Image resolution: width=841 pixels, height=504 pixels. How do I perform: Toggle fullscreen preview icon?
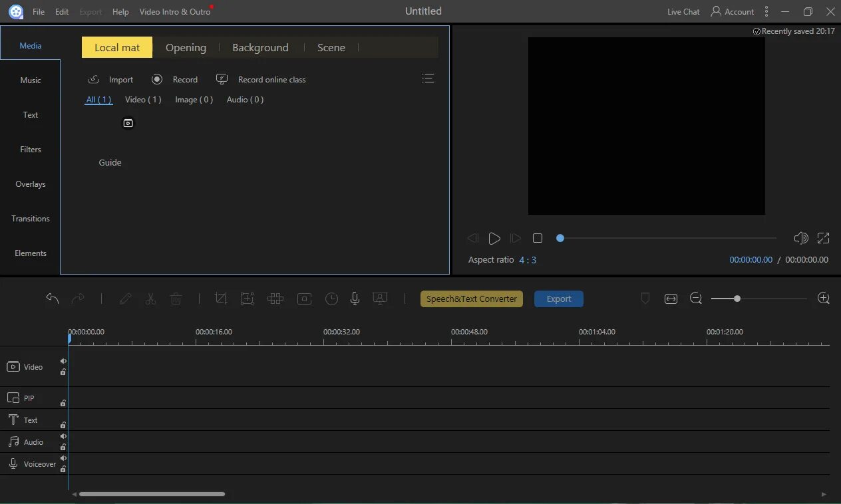(823, 238)
